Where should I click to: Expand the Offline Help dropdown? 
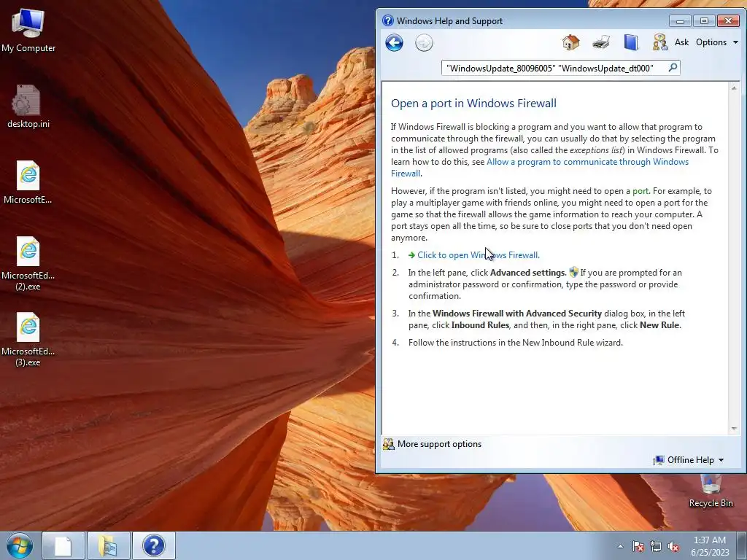(689, 460)
